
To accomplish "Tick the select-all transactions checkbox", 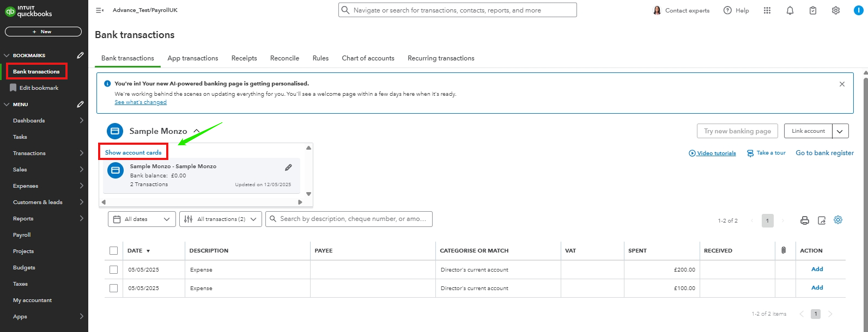I will coord(113,251).
